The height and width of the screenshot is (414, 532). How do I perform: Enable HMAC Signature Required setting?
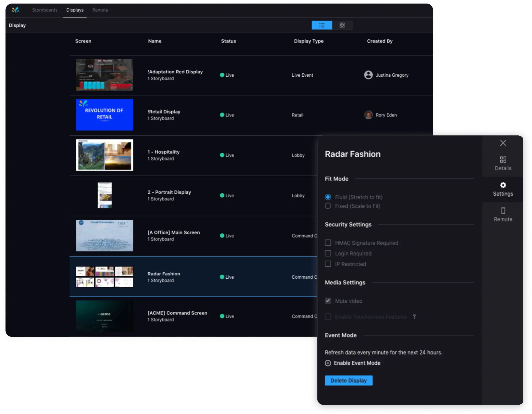tap(328, 242)
